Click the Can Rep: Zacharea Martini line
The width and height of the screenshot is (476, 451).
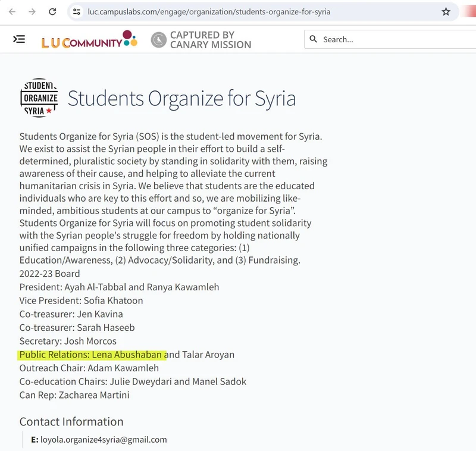coord(74,395)
